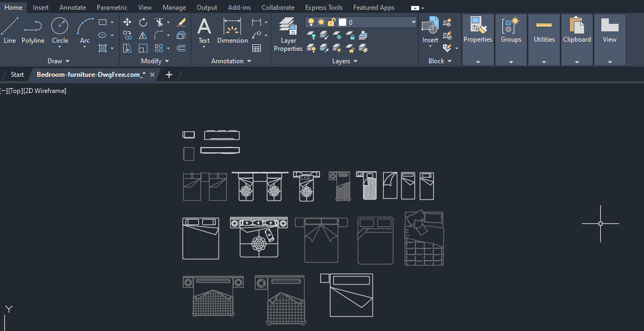Open the Properties panel button
Screen dimensions: 644x331
click(x=478, y=39)
